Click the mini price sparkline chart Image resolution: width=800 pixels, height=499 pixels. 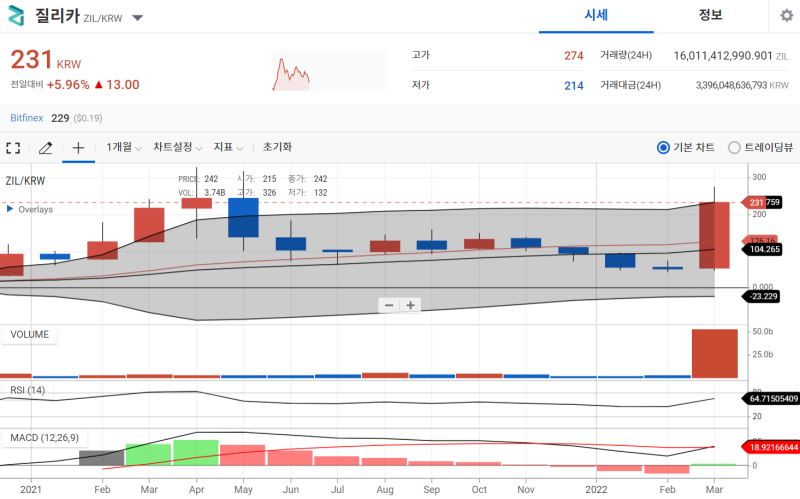pos(330,70)
